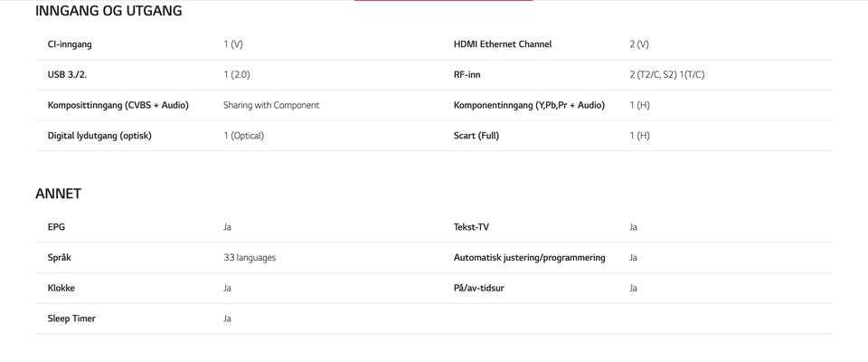Viewport: 868px width, 362px height.
Task: Click the Digital lydutgang (optisk) label
Action: point(99,136)
